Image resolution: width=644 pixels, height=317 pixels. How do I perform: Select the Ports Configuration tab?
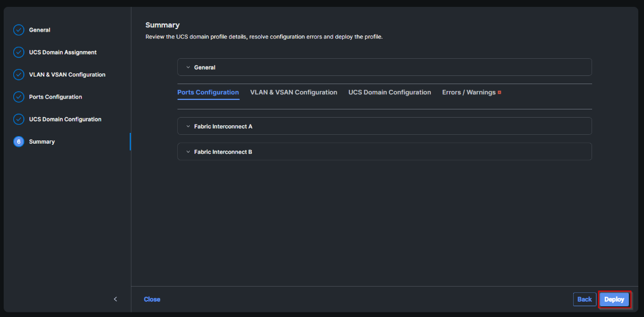[x=208, y=92]
